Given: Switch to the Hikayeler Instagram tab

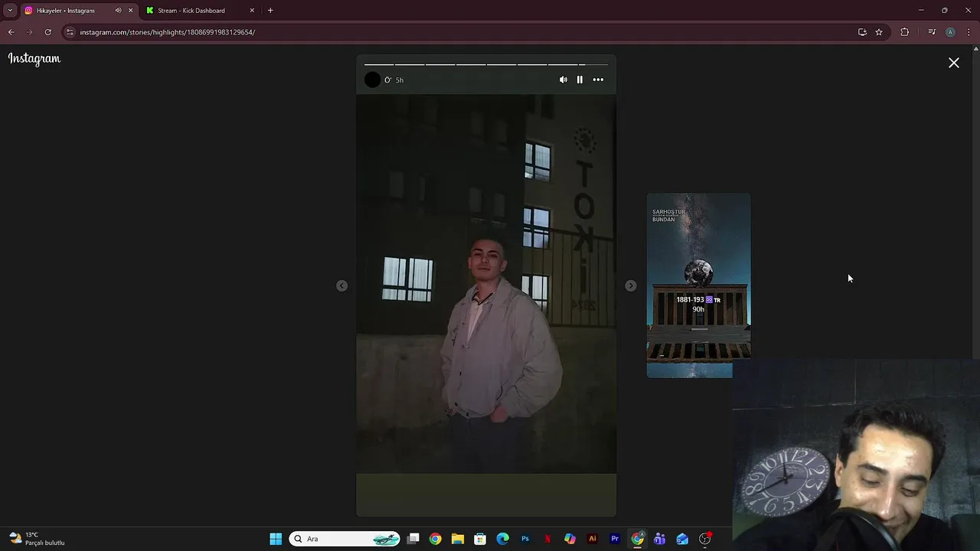Looking at the screenshot, I should click(66, 11).
